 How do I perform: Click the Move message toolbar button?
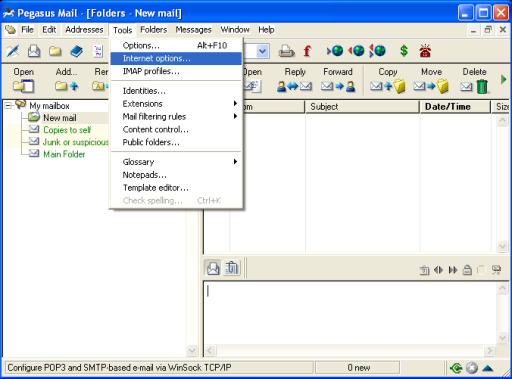click(431, 80)
